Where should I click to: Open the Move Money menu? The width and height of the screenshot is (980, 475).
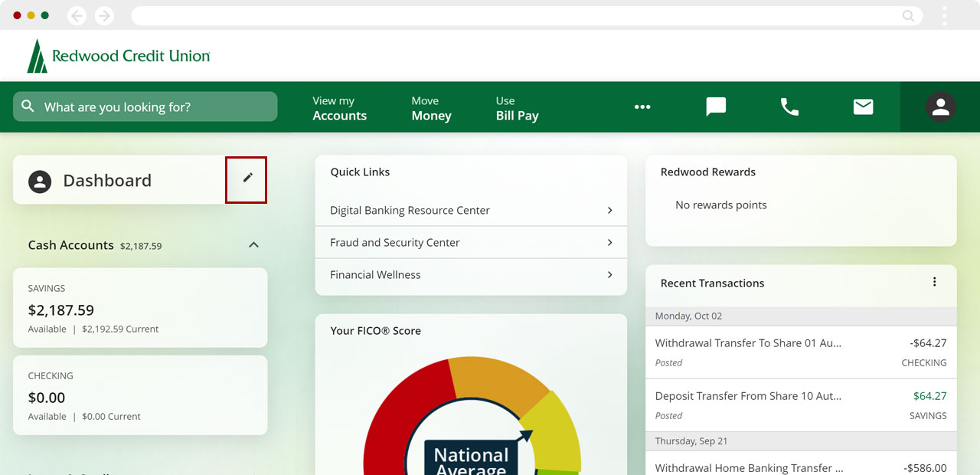[x=431, y=108]
